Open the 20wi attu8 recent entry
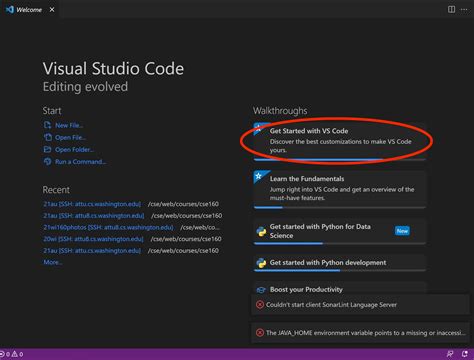The width and height of the screenshot is (474, 360). [x=93, y=239]
